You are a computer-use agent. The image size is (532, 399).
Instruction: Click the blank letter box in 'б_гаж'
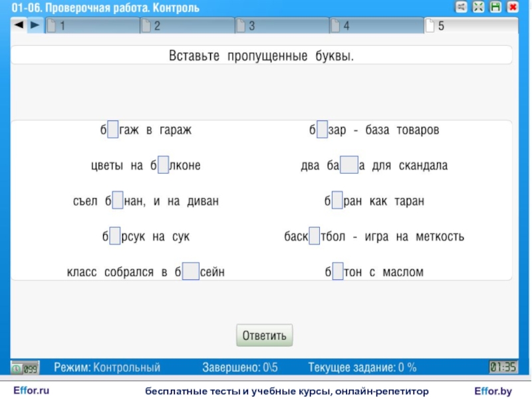pyautogui.click(x=113, y=130)
